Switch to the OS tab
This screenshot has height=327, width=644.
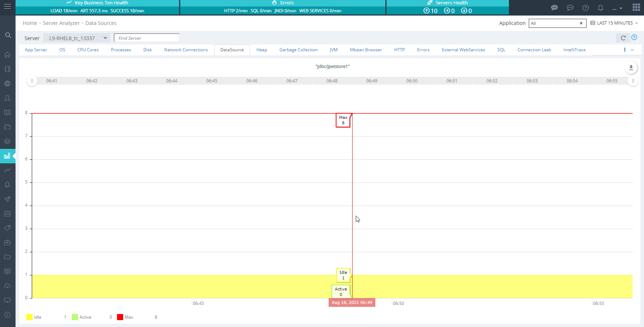(62, 50)
